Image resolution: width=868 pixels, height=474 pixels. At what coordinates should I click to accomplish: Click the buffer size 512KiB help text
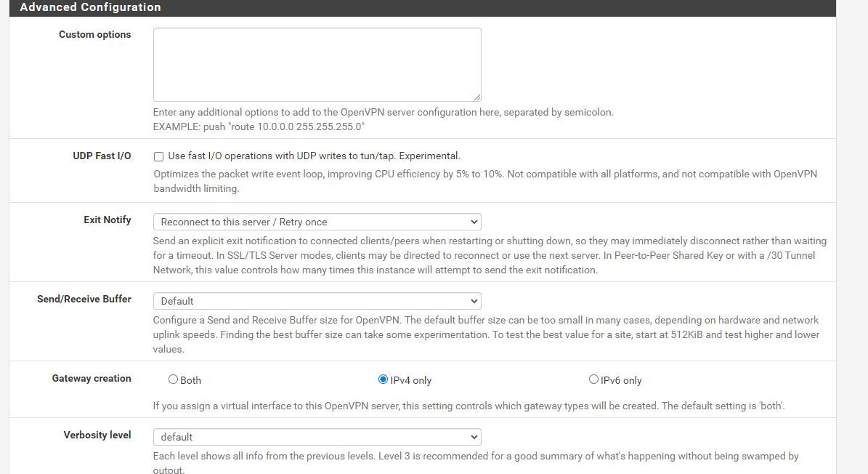pyautogui.click(x=485, y=334)
